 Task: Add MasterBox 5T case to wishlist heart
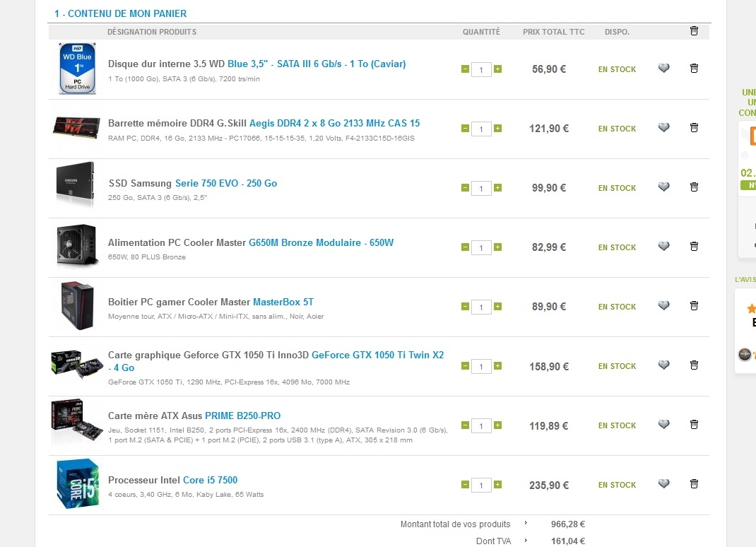pos(664,305)
